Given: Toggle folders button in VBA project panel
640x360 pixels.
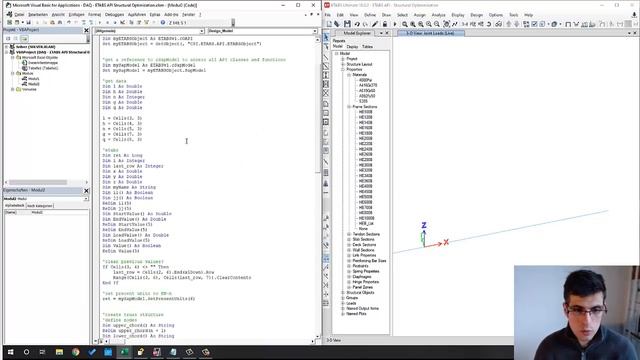Looking at the screenshot, I should (x=24, y=38).
